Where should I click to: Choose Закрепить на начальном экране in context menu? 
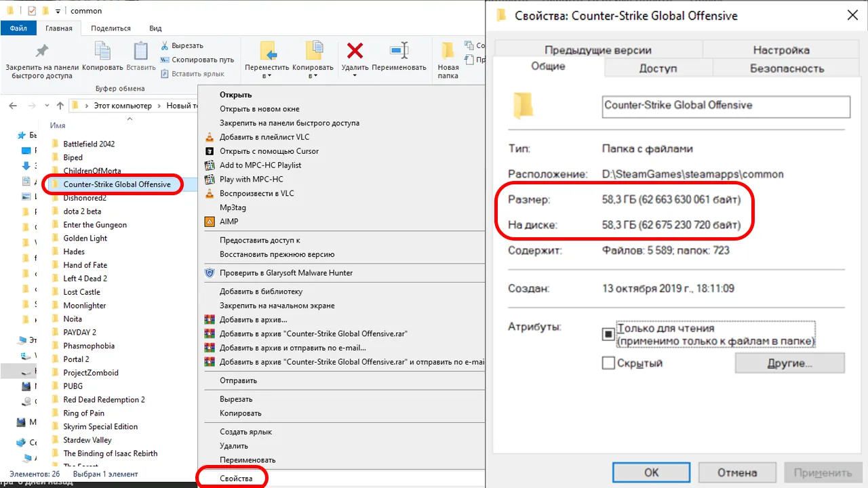click(277, 306)
